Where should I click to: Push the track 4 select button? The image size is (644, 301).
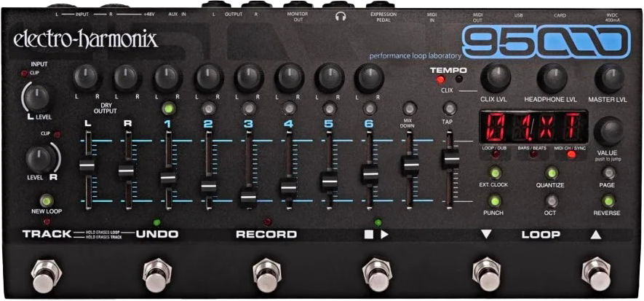289,108
